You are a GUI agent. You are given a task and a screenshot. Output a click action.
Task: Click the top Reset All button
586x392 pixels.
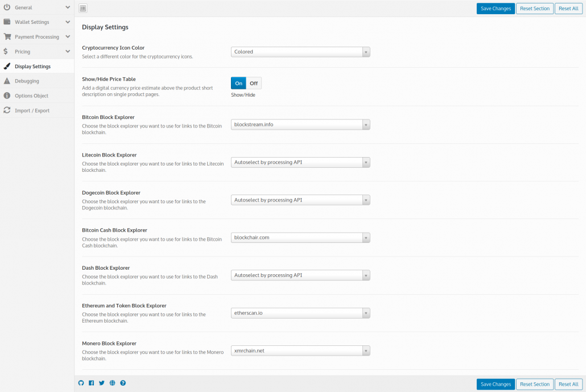click(x=568, y=9)
